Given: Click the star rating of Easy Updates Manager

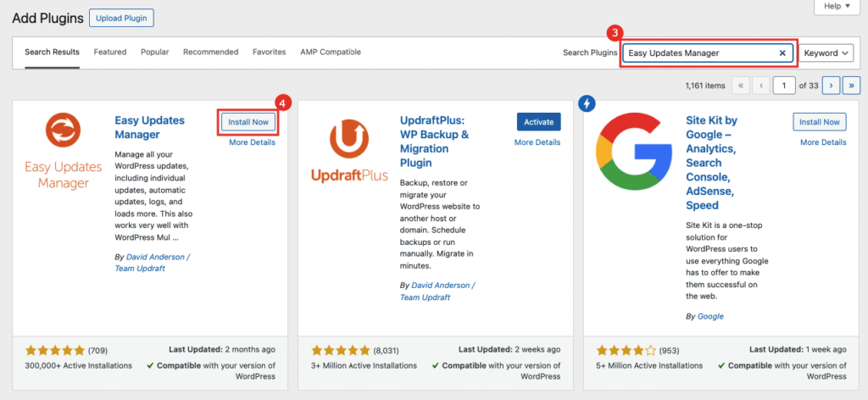Looking at the screenshot, I should pos(55,350).
